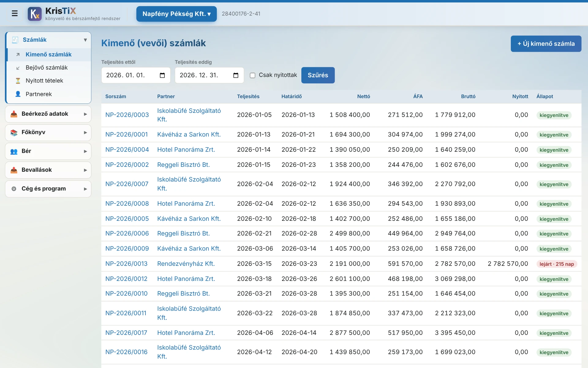Click the Cég és program gear icon
The width and height of the screenshot is (588, 368).
pos(14,189)
